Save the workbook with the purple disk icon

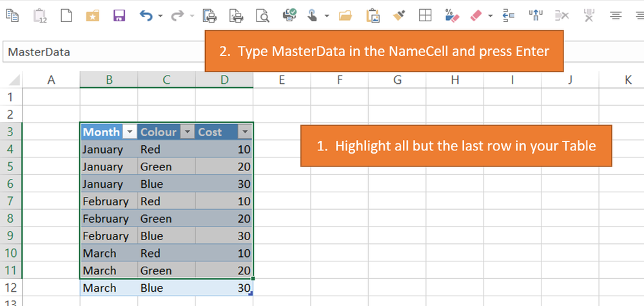click(x=119, y=15)
